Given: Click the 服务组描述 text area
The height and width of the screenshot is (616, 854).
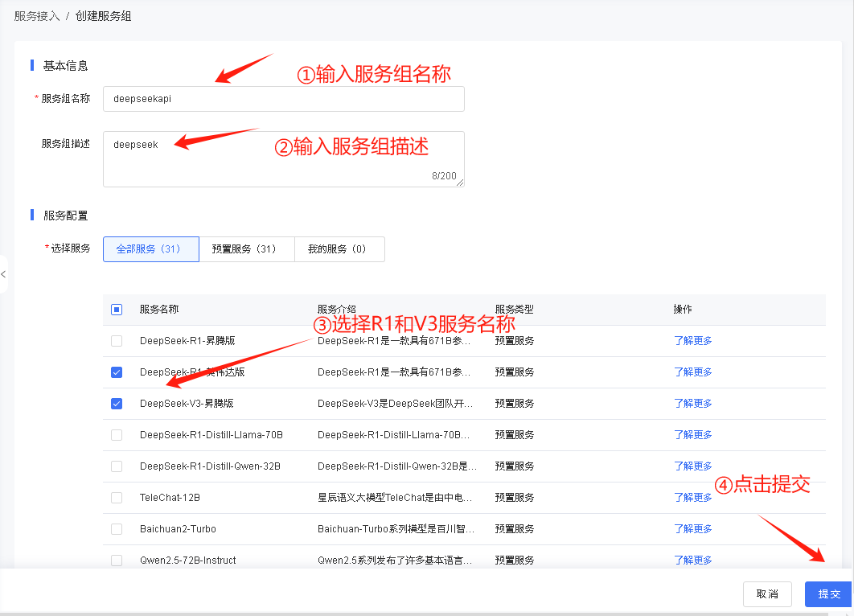Looking at the screenshot, I should tap(284, 159).
